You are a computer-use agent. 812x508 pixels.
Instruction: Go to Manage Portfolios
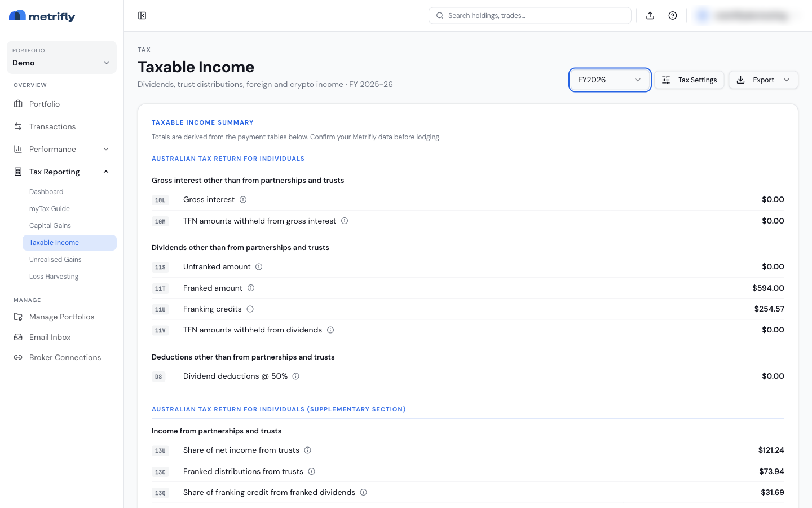coord(61,317)
